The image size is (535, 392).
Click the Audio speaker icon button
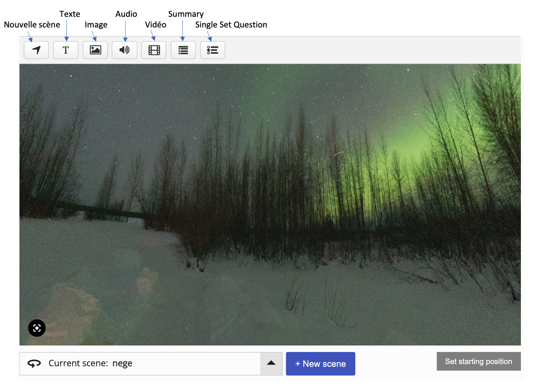tap(124, 50)
